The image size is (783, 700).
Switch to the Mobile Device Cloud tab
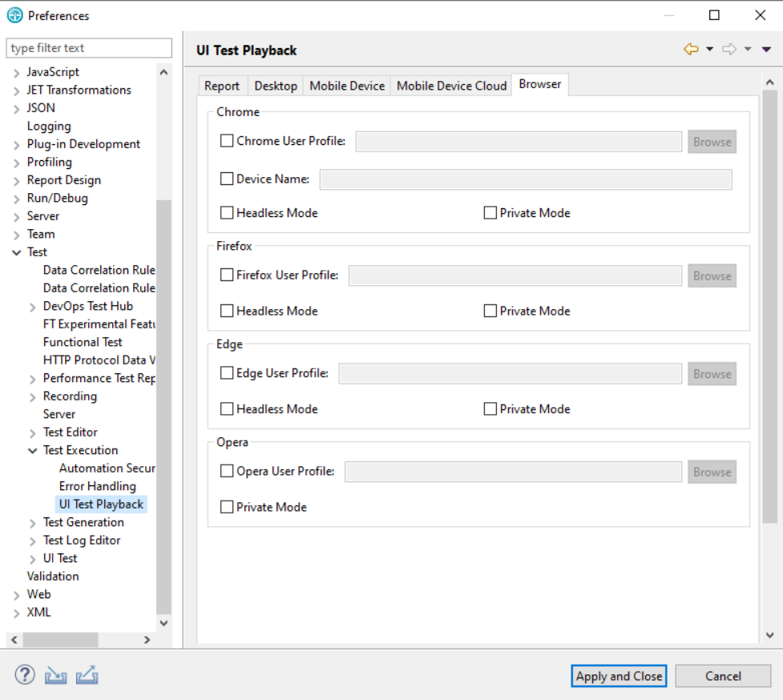pos(450,85)
